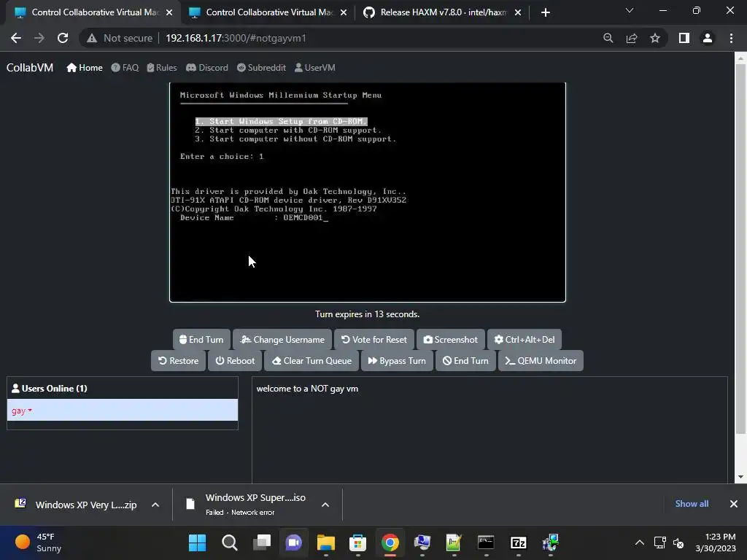The width and height of the screenshot is (747, 560).
Task: Open taskbar Search
Action: pyautogui.click(x=230, y=542)
